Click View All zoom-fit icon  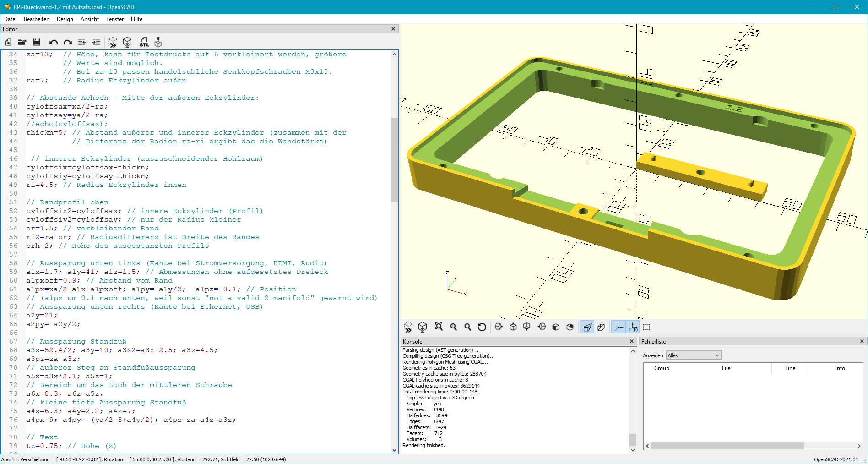coord(439,327)
